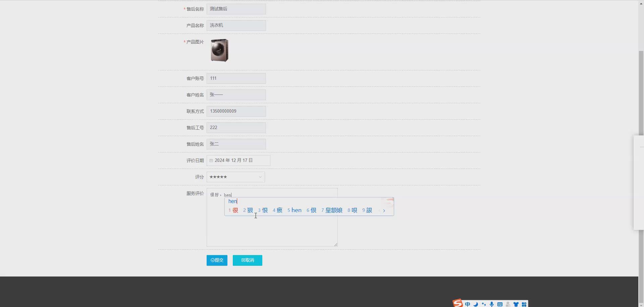Choose candidate 1 很
The image size is (644, 307).
[x=233, y=210]
